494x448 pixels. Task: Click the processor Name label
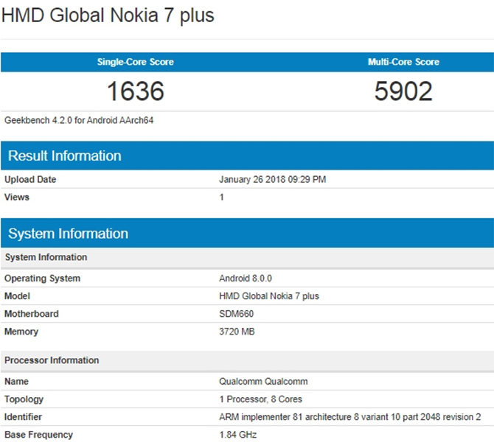tap(16, 382)
